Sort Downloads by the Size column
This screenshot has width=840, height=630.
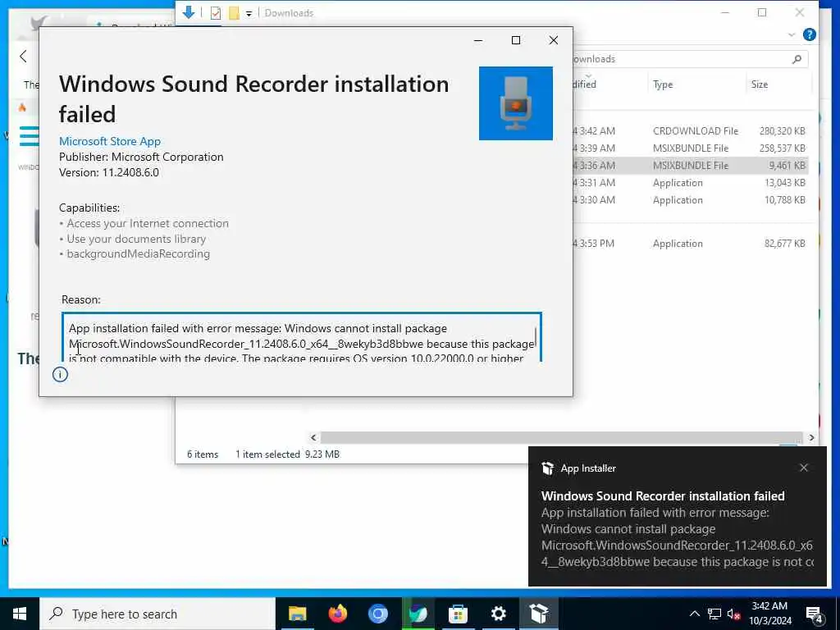760,84
